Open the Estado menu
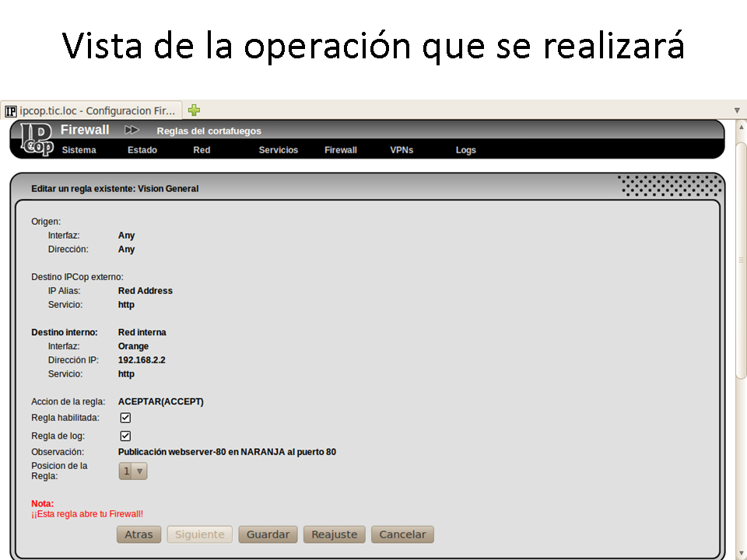 click(142, 150)
